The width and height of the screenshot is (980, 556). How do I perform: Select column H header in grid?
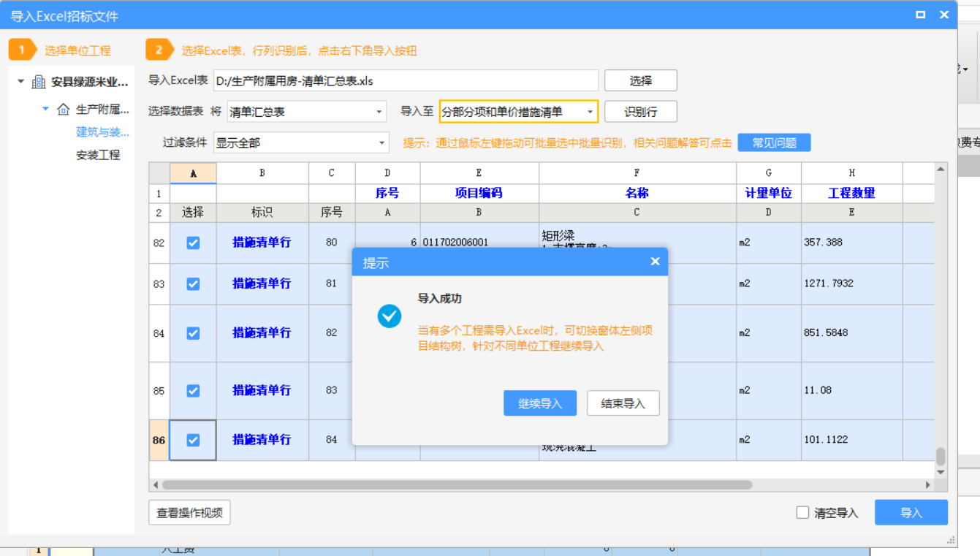[x=852, y=173]
